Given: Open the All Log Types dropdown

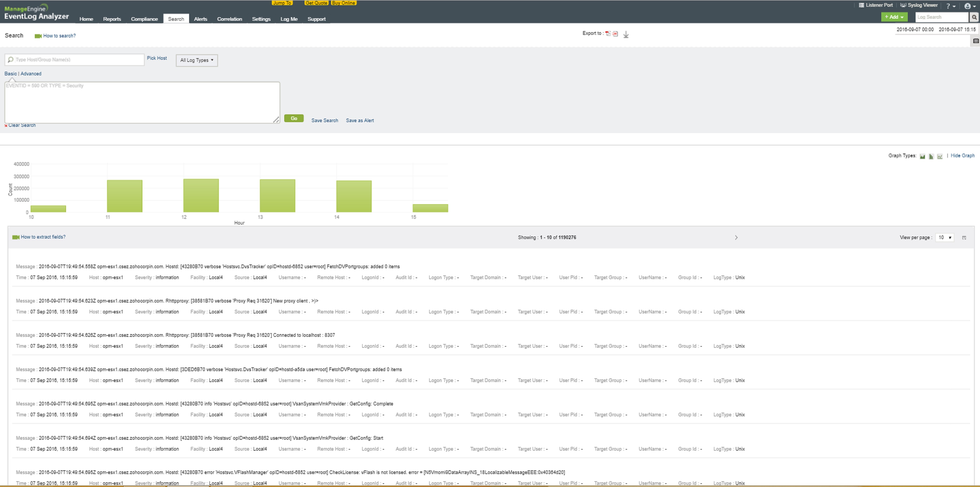Looking at the screenshot, I should pyautogui.click(x=196, y=60).
